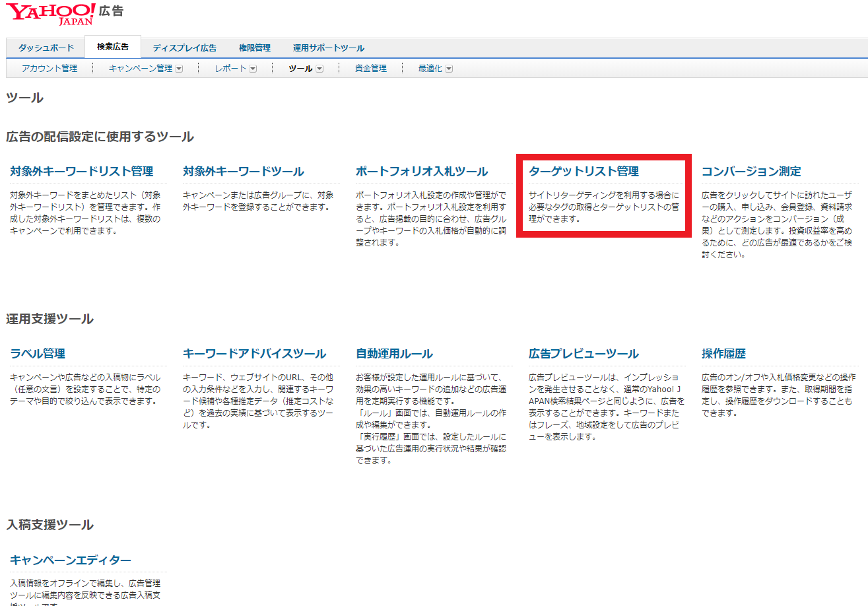Viewport: 868px width, 606px height.
Task: Click the 入稿支援ツール section heading
Action: tap(50, 525)
